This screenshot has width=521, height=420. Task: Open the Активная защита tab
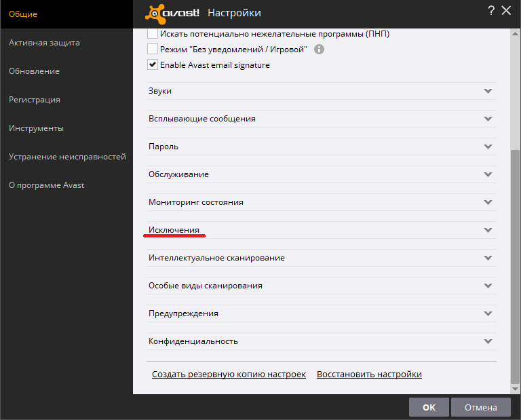(x=44, y=43)
